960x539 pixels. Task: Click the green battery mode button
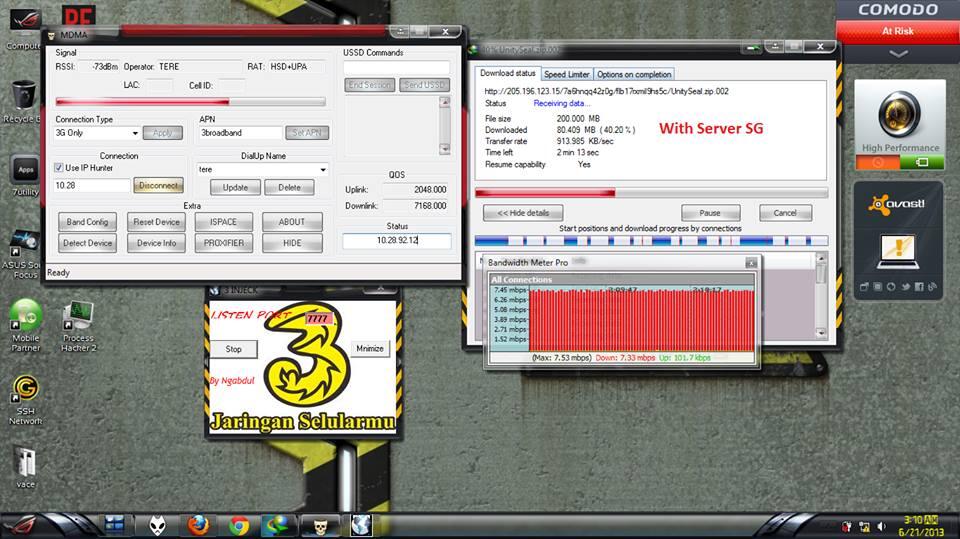tap(921, 162)
